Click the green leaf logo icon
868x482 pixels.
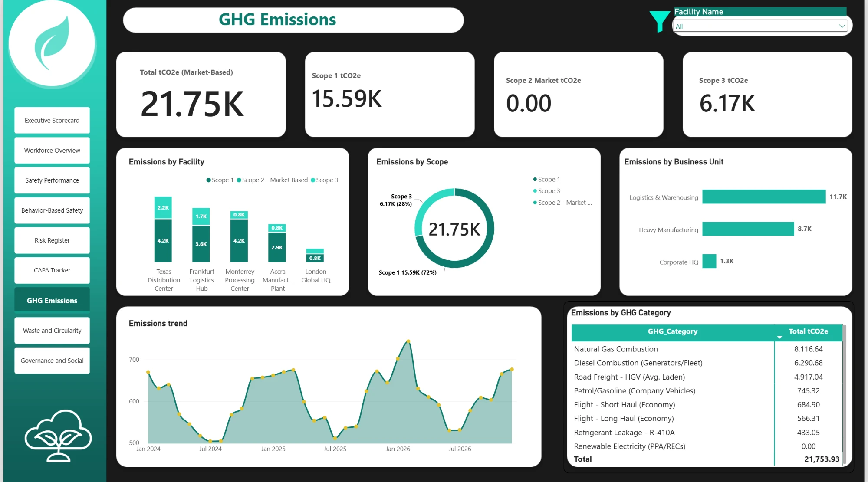[x=52, y=43]
